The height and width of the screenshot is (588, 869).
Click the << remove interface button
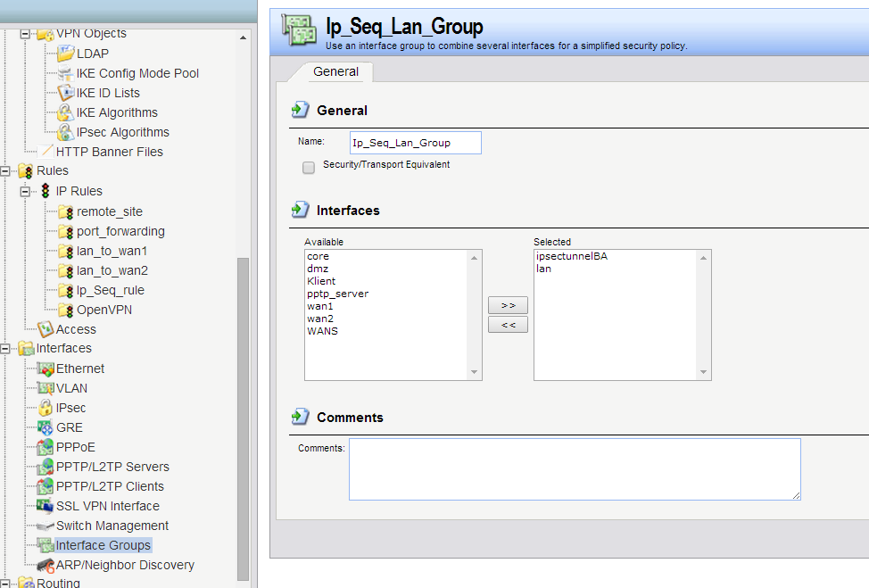point(508,325)
